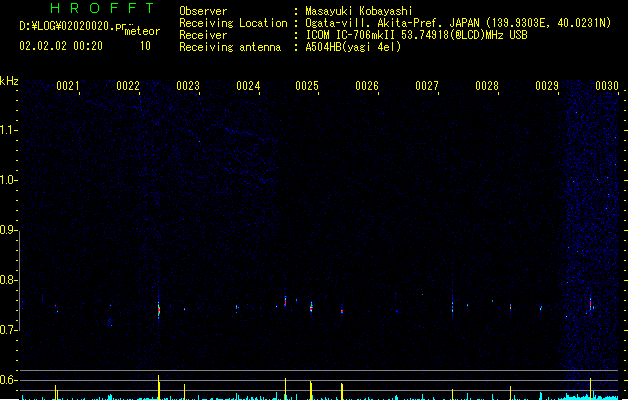Click the 0030 time marker

point(607,86)
